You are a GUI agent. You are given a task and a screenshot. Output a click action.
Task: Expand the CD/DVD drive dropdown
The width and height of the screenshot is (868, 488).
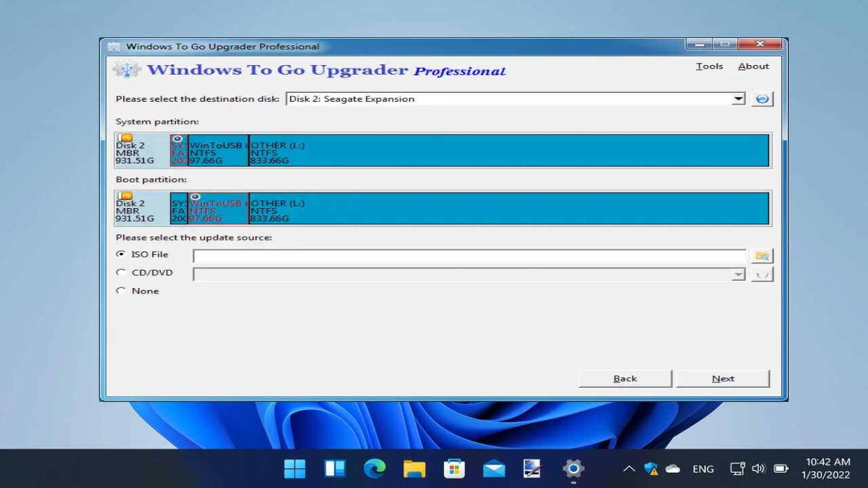tap(738, 274)
